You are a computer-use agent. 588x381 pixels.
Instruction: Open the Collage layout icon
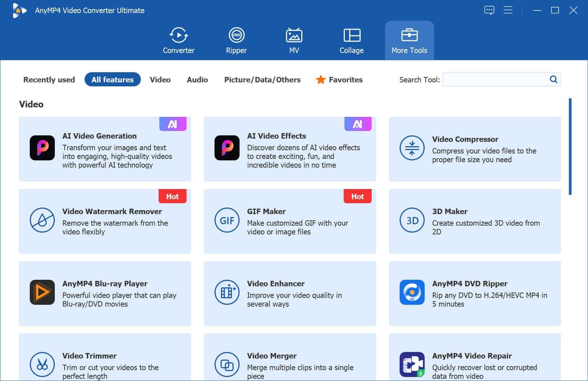pos(352,35)
